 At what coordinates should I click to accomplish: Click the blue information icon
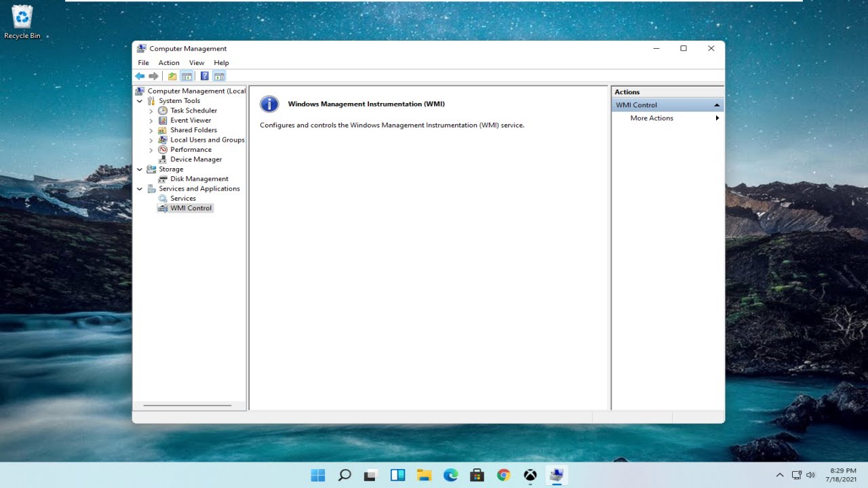click(269, 104)
